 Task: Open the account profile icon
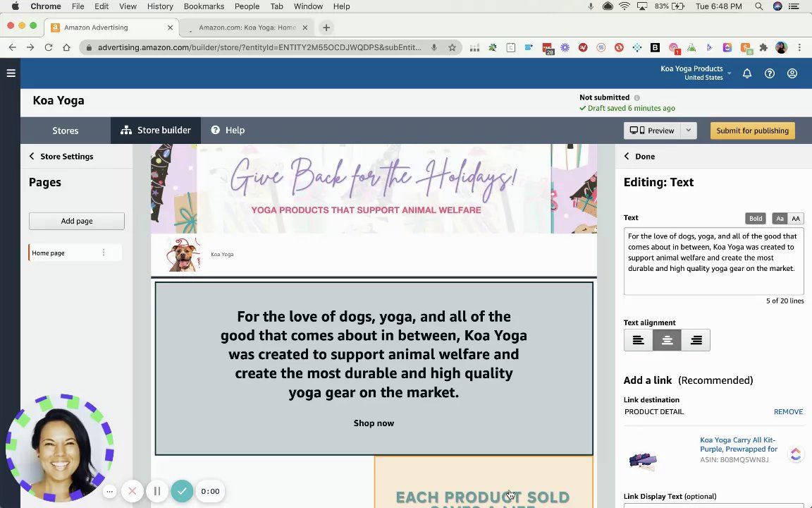point(792,73)
